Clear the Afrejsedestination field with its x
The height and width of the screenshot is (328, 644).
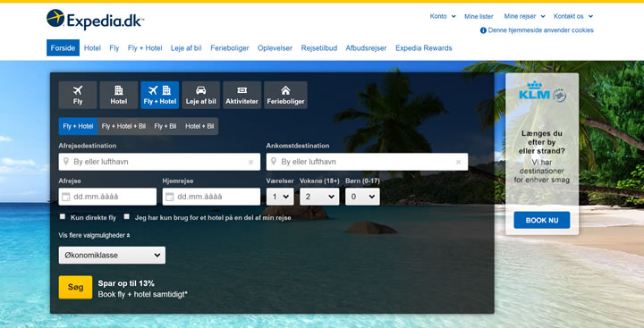[251, 162]
